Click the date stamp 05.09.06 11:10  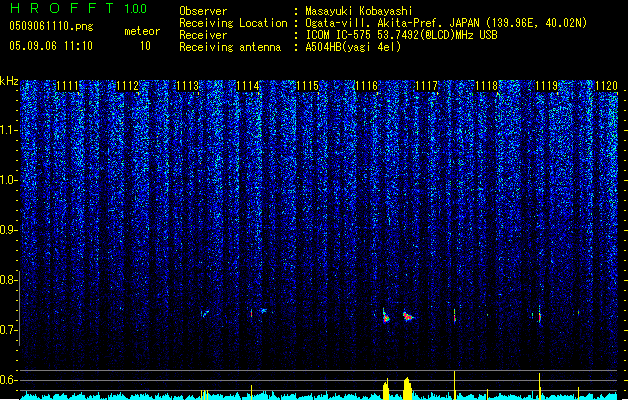[x=51, y=46]
